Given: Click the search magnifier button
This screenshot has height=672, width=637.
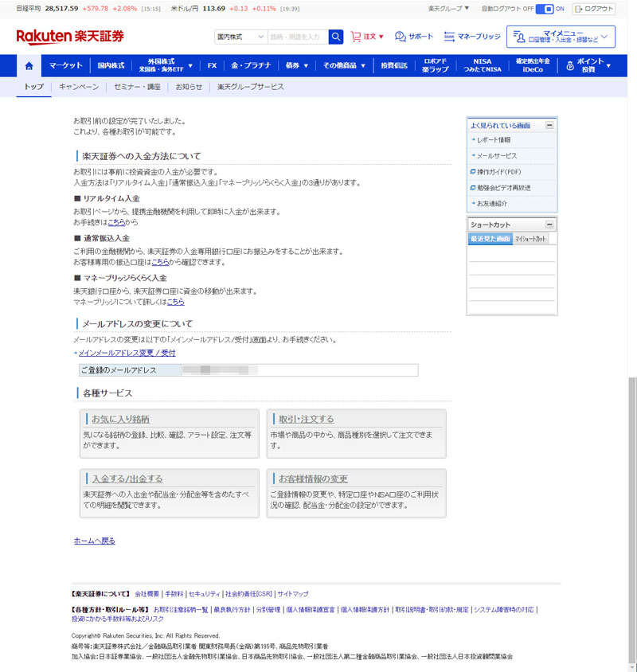Looking at the screenshot, I should point(336,37).
